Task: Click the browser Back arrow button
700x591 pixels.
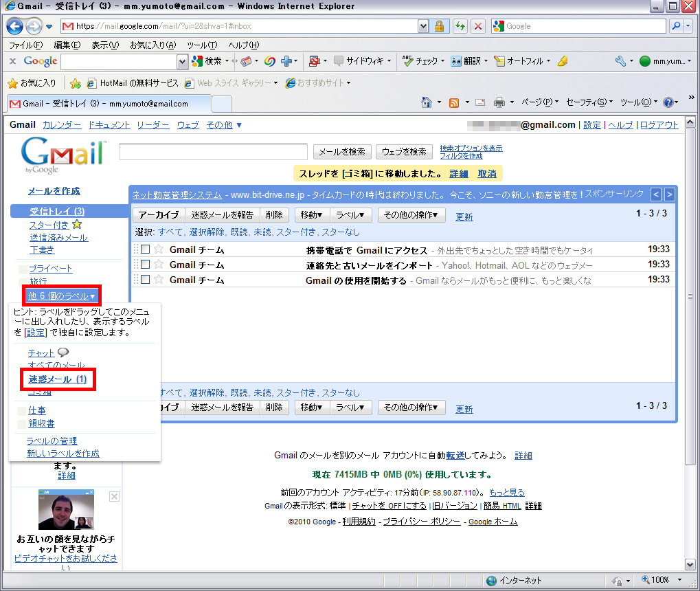Action: 14,26
